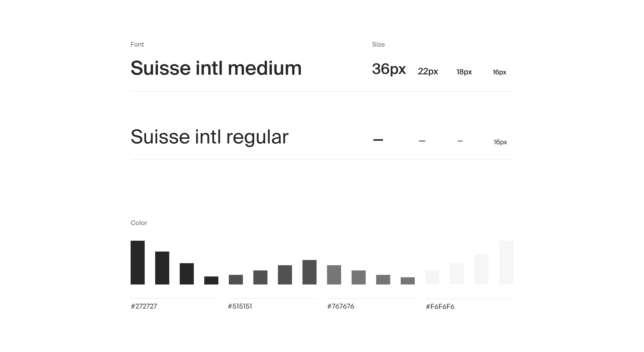
Task: Select the "Suisse intl regular" font heading
Action: point(210,137)
